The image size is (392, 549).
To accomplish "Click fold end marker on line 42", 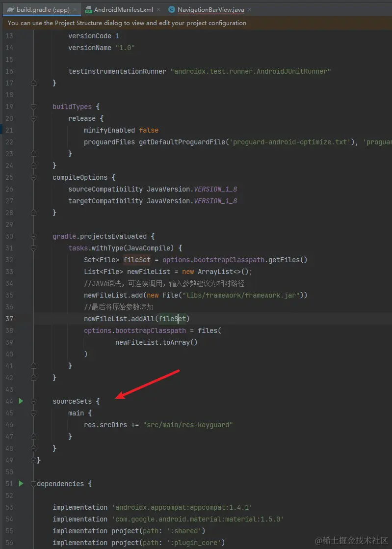I will 33,378.
